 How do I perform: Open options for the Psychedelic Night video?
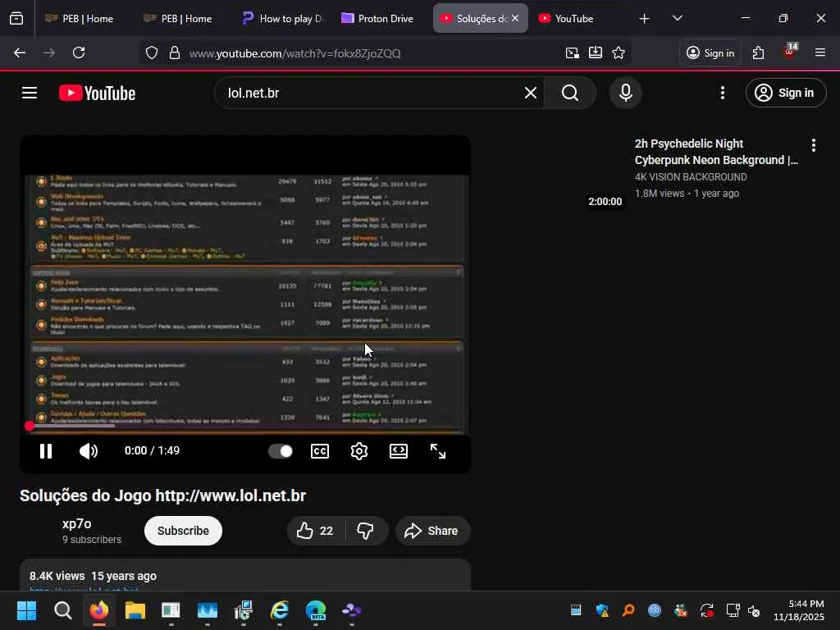[x=814, y=144]
